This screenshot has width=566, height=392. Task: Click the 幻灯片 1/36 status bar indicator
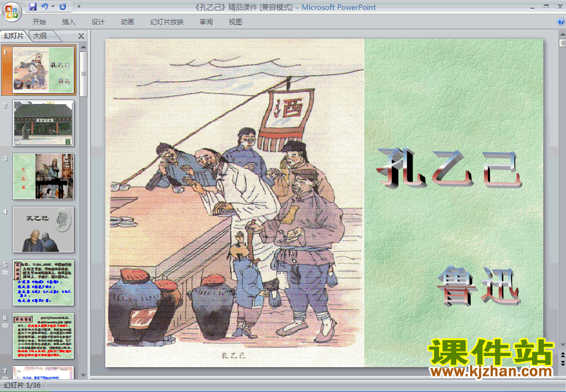(22, 385)
